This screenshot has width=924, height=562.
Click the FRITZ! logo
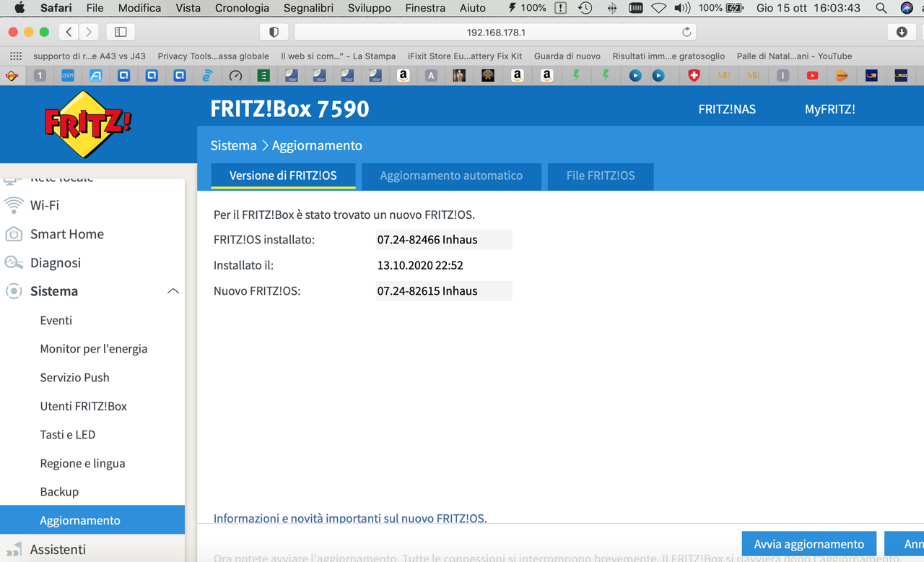click(88, 124)
